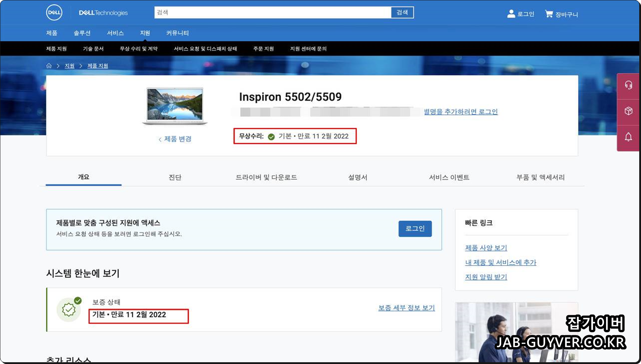This screenshot has height=364, width=641.
Task: Click 제품 지원 breadcrumb link
Action: click(x=98, y=66)
